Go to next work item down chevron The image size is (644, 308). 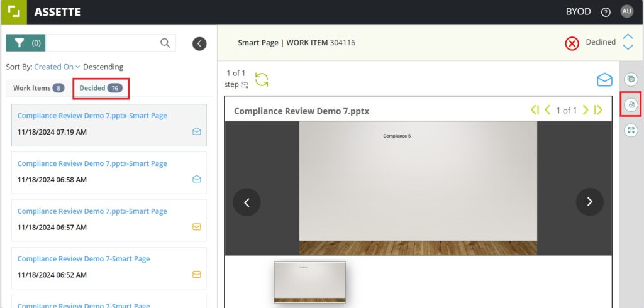tap(628, 47)
